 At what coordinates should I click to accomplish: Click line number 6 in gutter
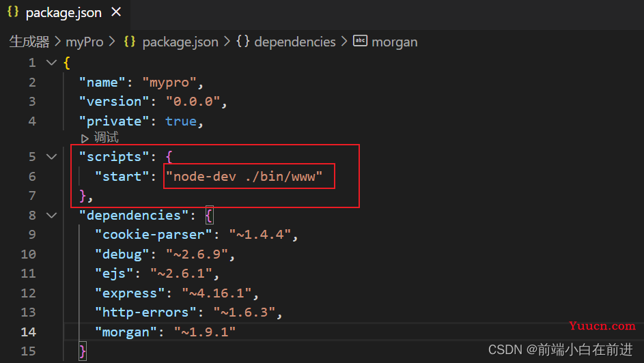pyautogui.click(x=32, y=176)
